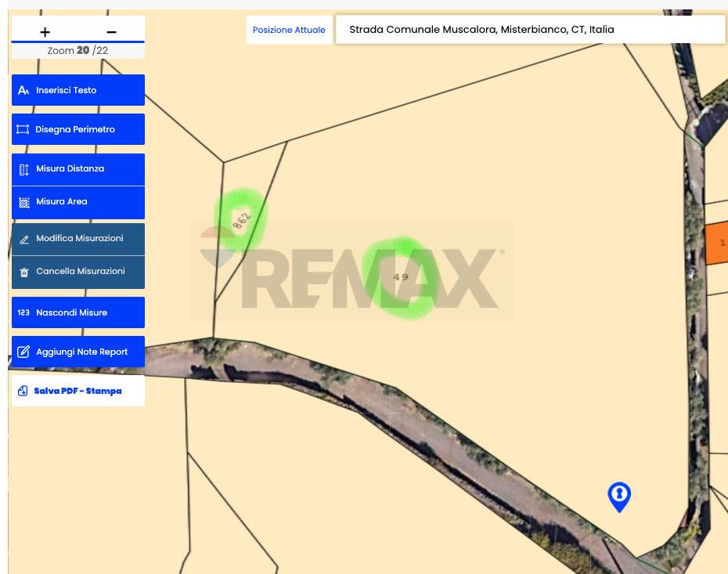Click the zoom out minus button

[111, 32]
